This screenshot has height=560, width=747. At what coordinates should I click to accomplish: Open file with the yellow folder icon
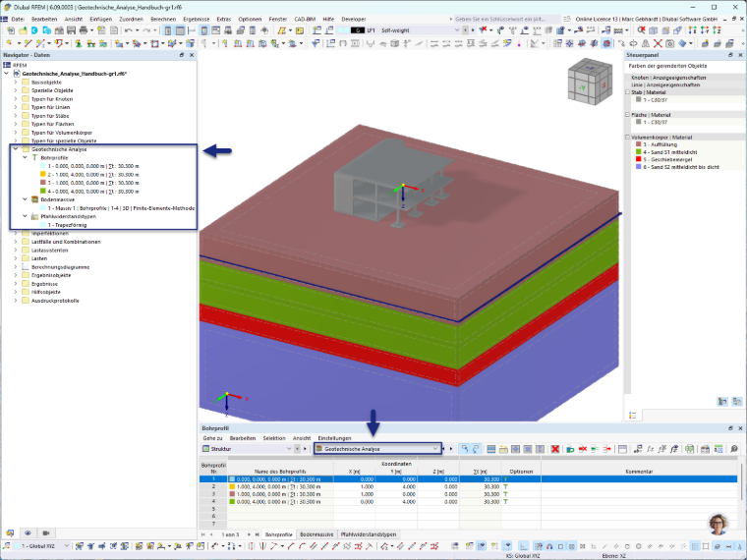(x=23, y=30)
